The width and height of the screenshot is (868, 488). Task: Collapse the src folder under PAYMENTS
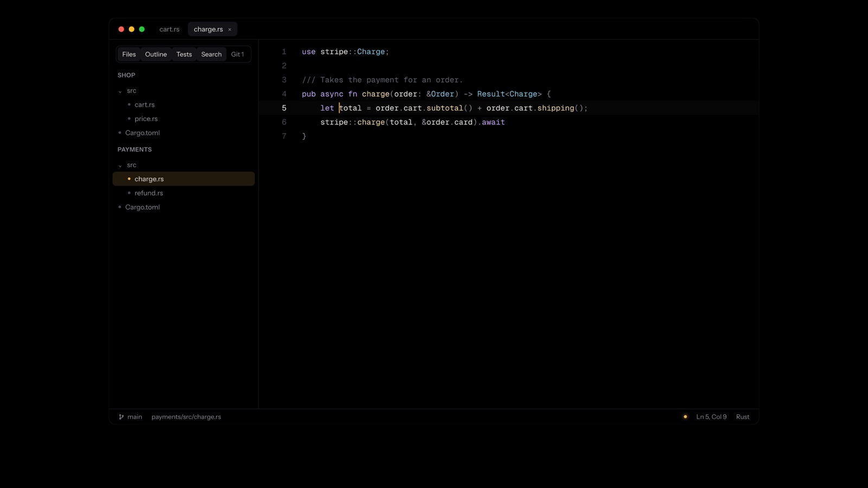120,165
